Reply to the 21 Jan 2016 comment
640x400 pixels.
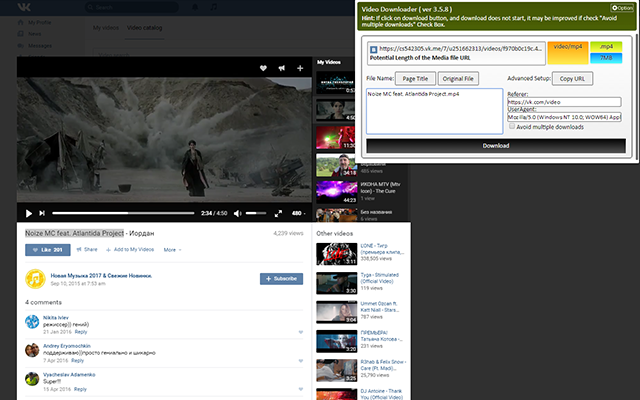tap(81, 332)
